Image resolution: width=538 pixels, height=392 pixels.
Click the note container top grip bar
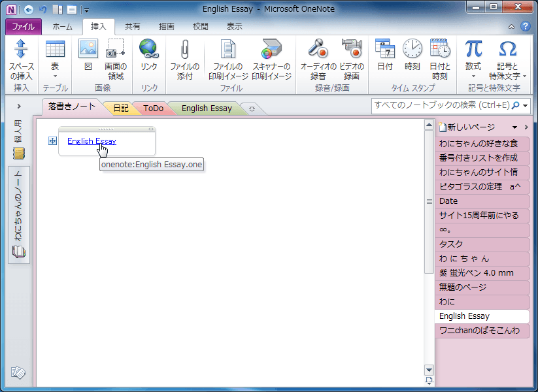point(107,129)
